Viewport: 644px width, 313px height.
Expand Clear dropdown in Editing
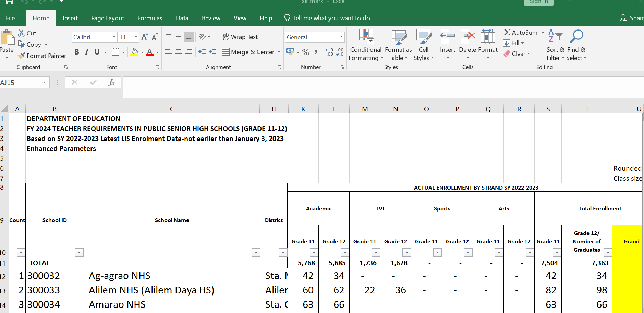[x=528, y=53]
